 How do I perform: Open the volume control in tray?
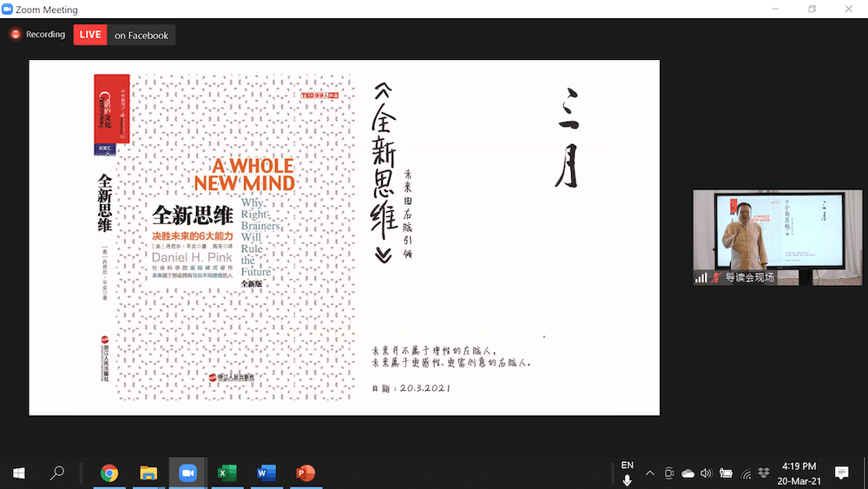(706, 473)
